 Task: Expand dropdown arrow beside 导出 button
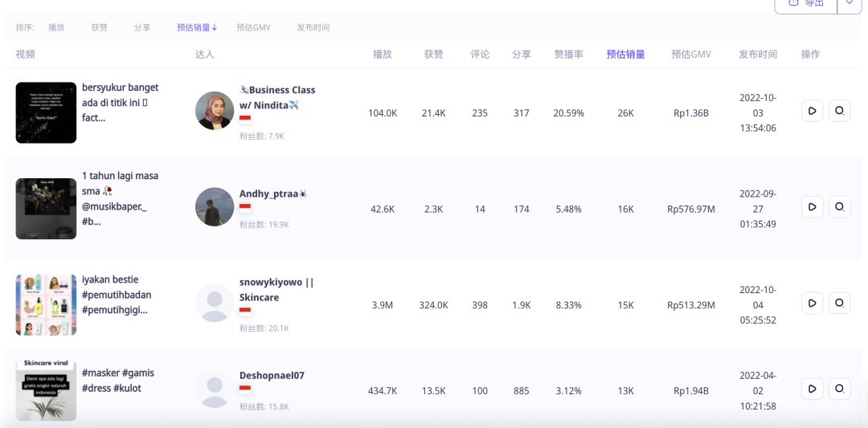850,3
